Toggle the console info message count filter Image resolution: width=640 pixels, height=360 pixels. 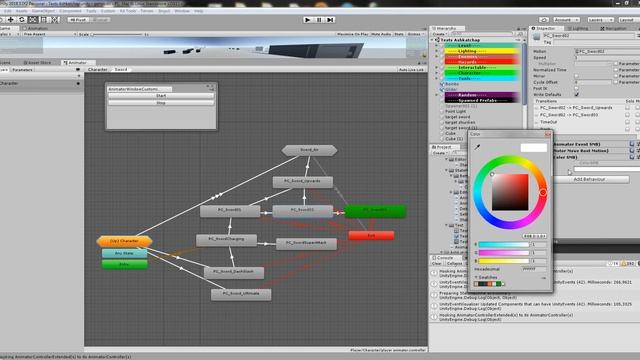613,264
